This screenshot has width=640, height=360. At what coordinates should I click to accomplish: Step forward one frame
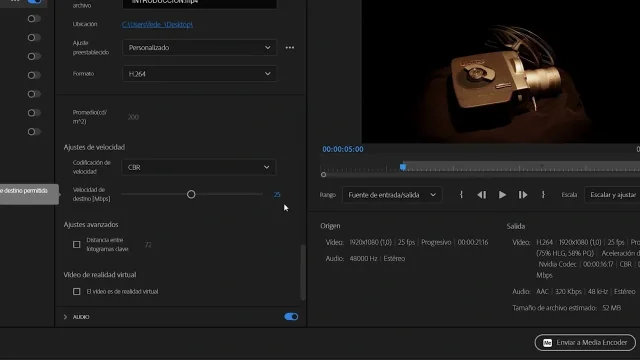tap(523, 195)
